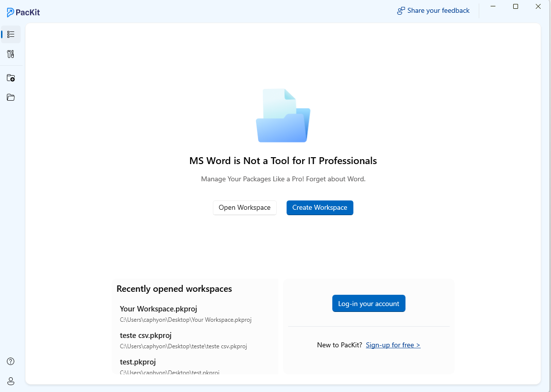Minimize the PacKit window
The image size is (551, 392).
click(493, 6)
